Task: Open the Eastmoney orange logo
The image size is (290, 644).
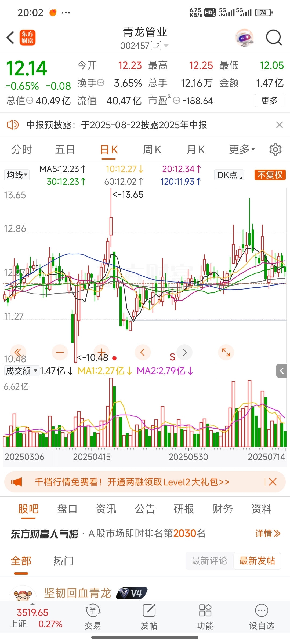Action: pos(27,38)
